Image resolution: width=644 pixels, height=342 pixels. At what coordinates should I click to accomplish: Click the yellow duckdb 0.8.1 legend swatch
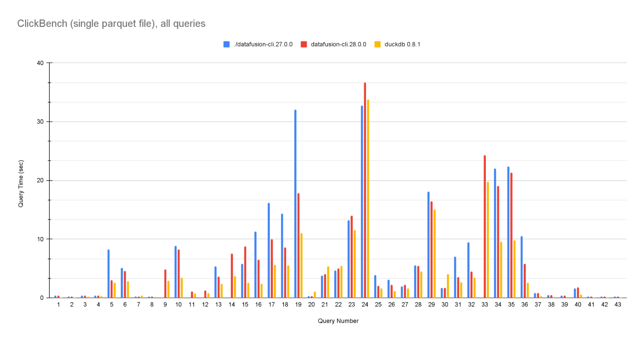[378, 44]
